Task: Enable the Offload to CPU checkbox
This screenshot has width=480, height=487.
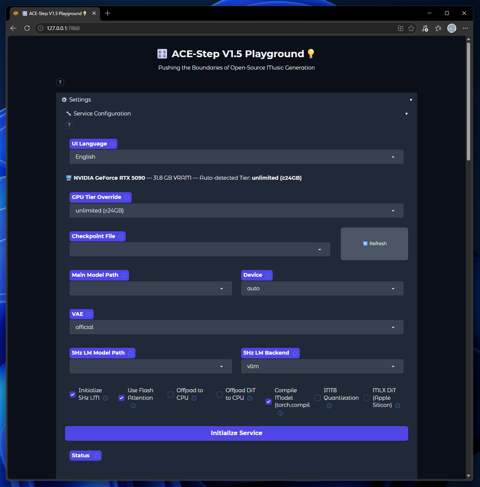Action: point(170,394)
